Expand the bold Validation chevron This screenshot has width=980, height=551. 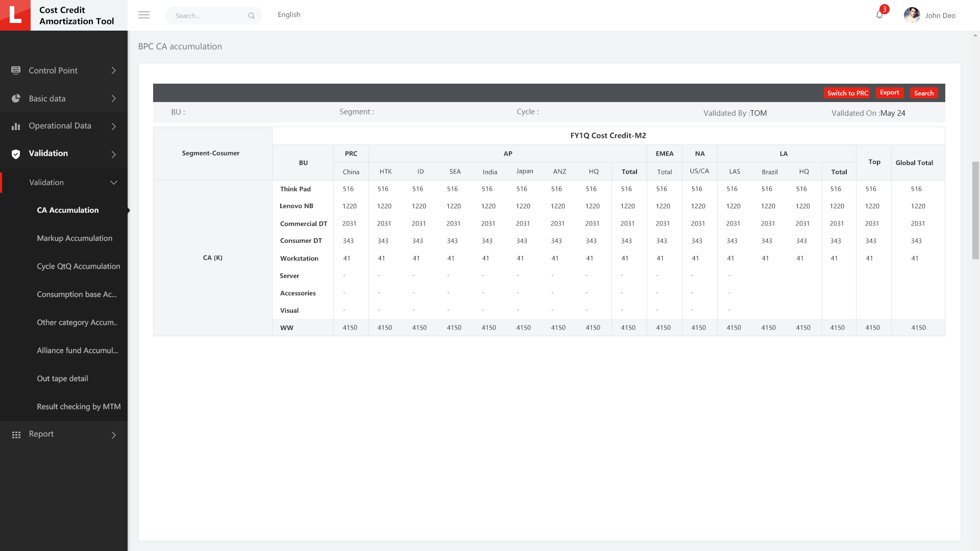114,154
